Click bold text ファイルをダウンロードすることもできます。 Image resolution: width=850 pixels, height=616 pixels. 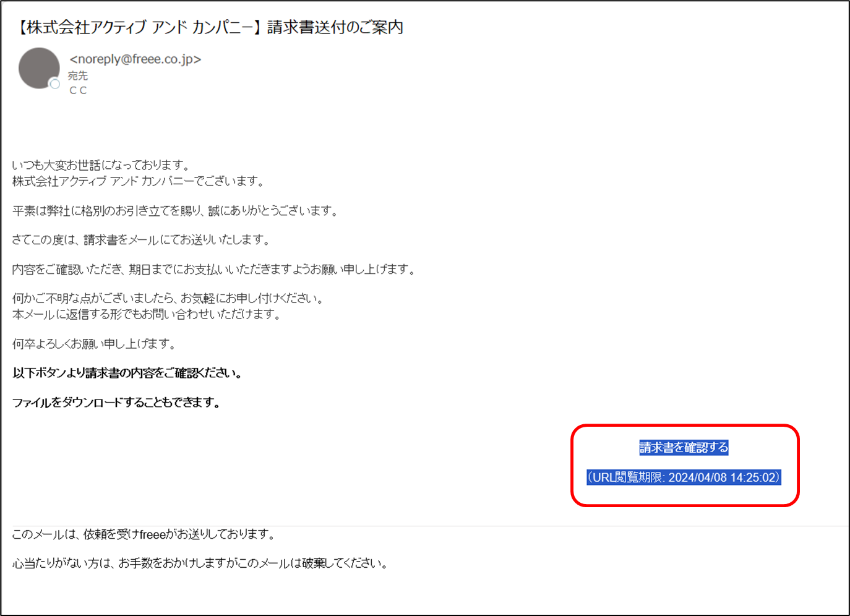(117, 403)
